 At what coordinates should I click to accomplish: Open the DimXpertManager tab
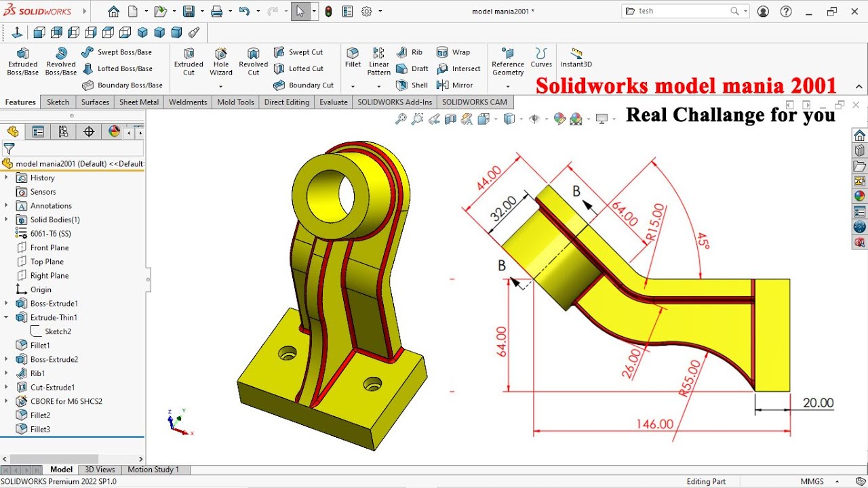[x=89, y=131]
